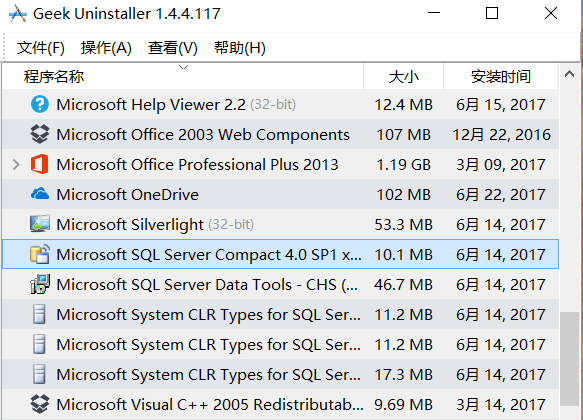Click the Geek Uninstaller app icon in title bar

[17, 14]
